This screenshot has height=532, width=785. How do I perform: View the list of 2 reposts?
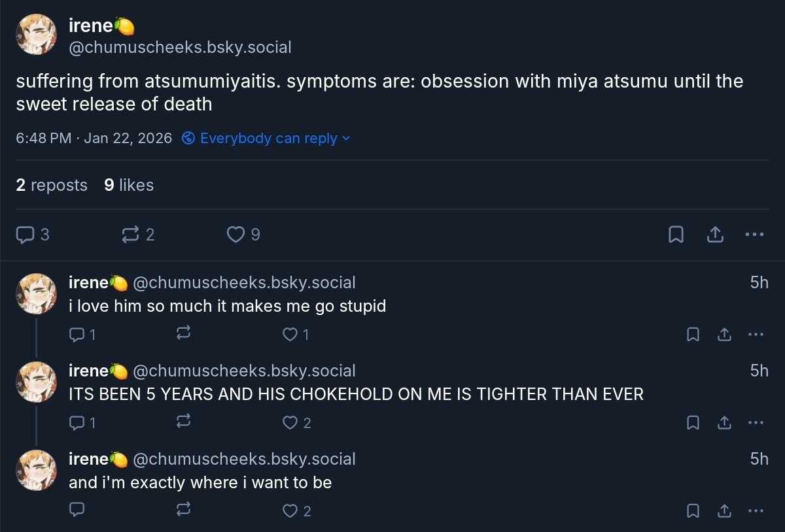(x=52, y=186)
